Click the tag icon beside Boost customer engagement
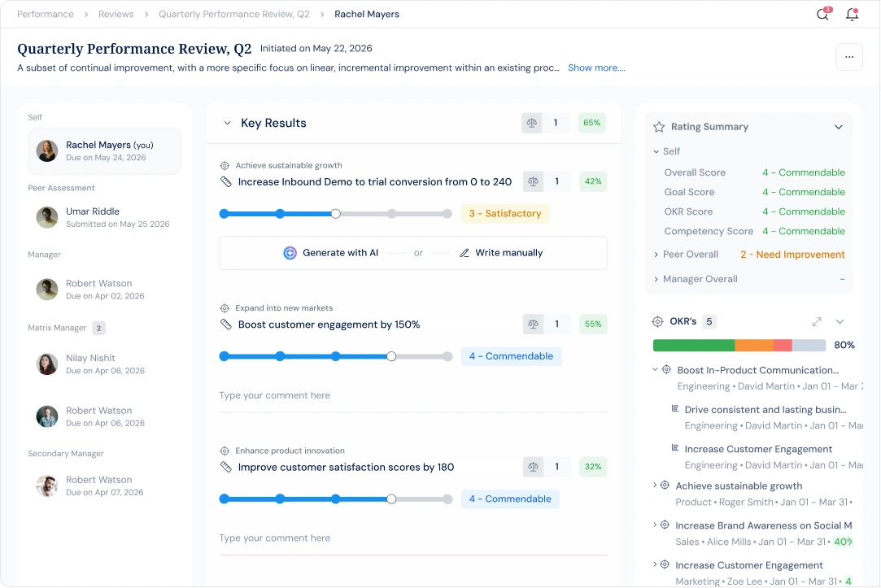The height and width of the screenshot is (588, 881). (x=226, y=324)
